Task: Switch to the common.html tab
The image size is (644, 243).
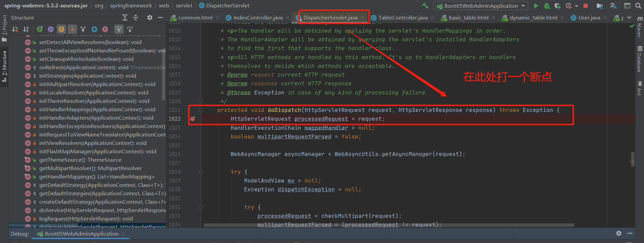Action: (x=195, y=17)
